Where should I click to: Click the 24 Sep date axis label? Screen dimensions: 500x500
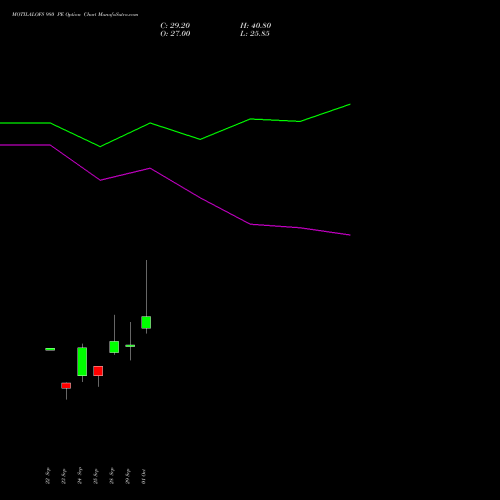click(x=80, y=476)
